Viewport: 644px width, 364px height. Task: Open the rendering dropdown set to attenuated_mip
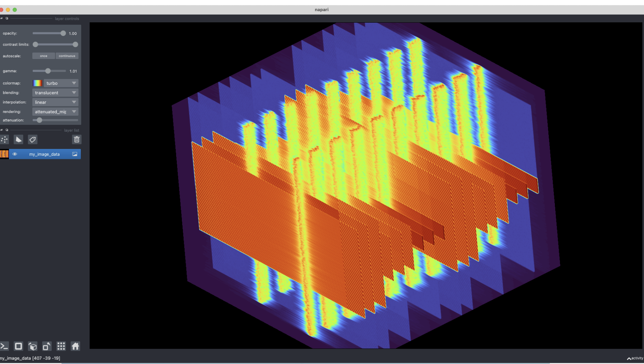coord(55,112)
